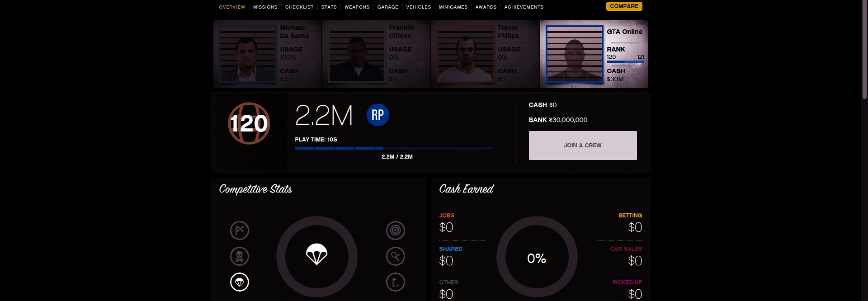
Task: Click the page vertical scrollbar
Action: click(x=864, y=50)
